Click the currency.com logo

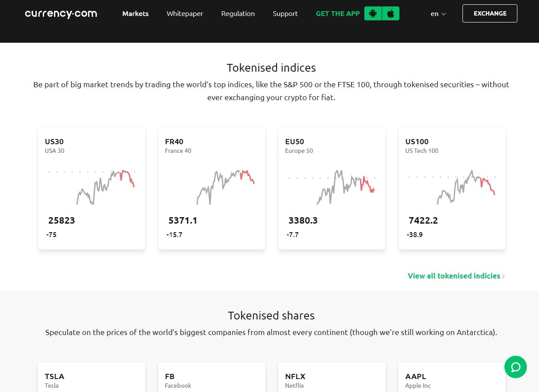tap(61, 13)
